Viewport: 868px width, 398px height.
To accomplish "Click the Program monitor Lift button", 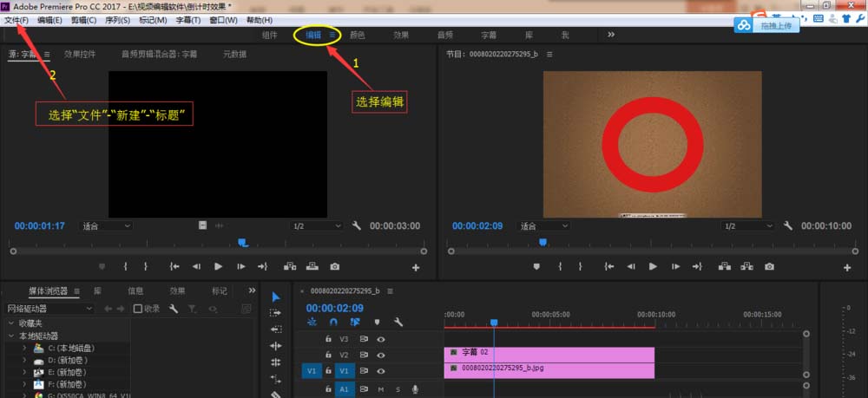I will [x=725, y=266].
